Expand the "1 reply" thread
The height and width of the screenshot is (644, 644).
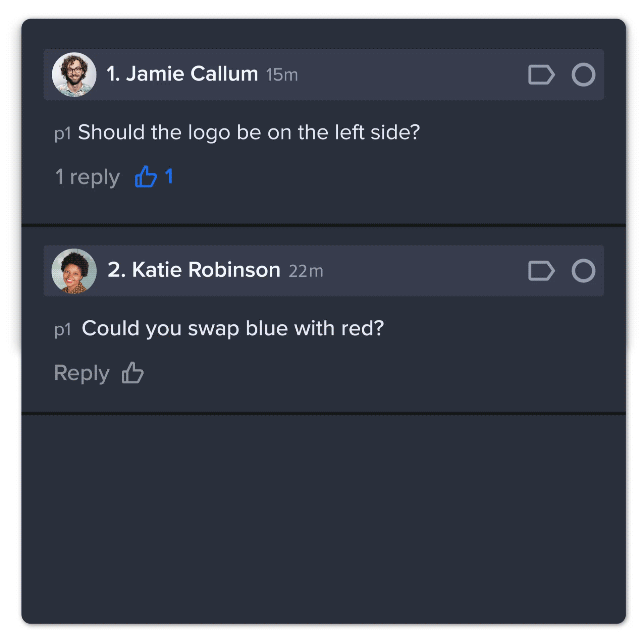[88, 177]
